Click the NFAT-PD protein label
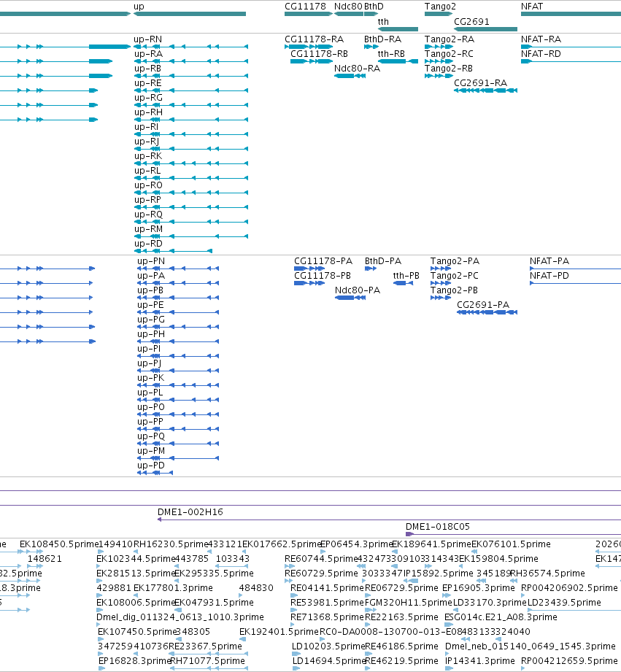 549,276
